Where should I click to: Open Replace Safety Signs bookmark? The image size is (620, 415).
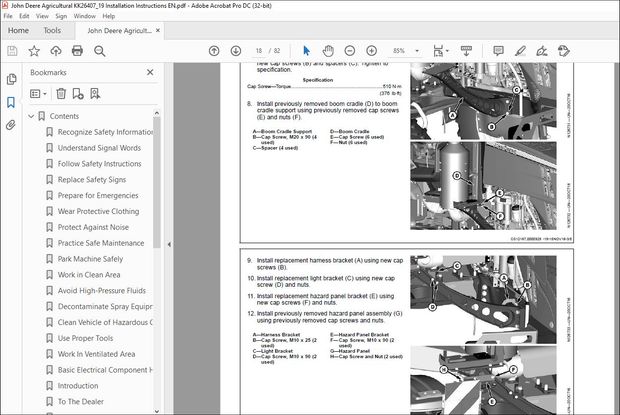[92, 179]
